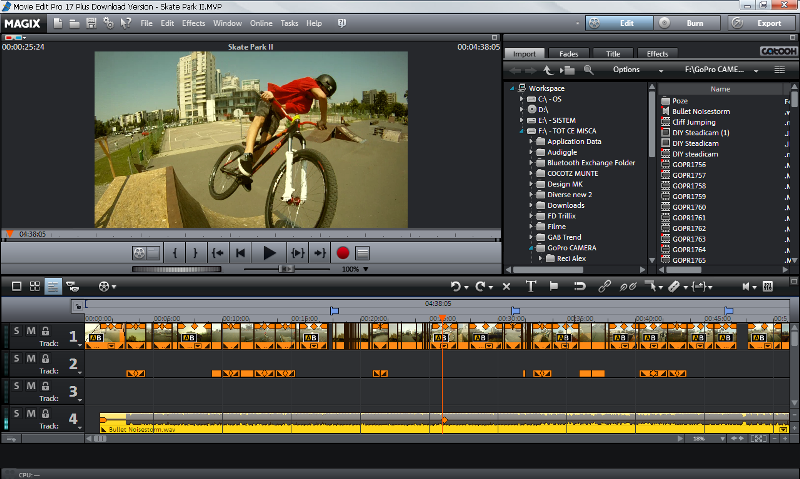Click the red Record button
This screenshot has height=479, width=800.
(342, 253)
